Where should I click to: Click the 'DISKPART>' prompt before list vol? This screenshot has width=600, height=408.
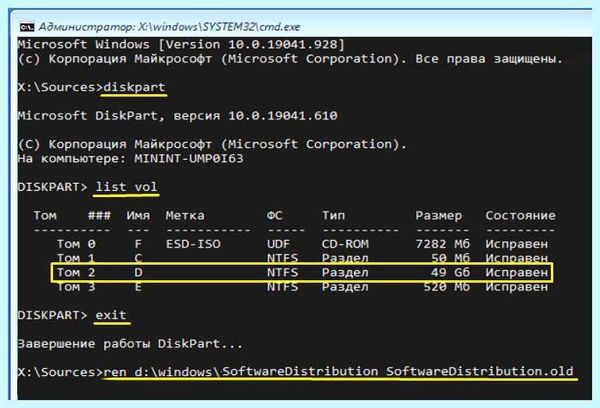click(x=52, y=187)
